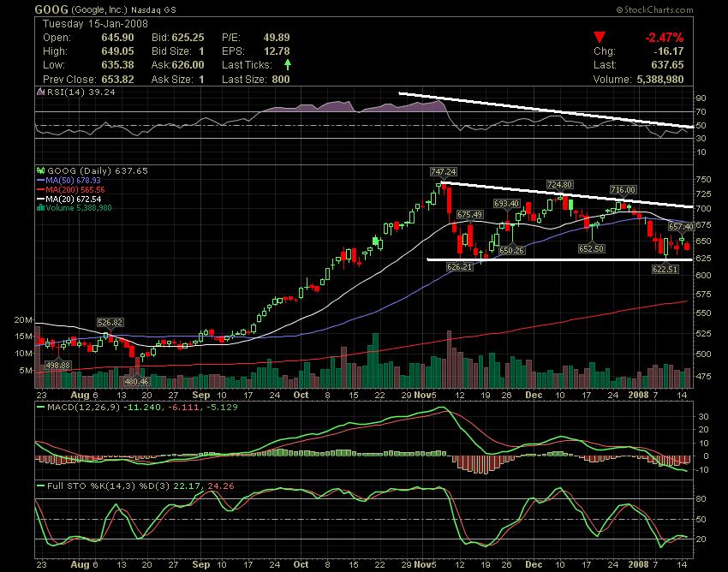Click the RSI 70 overbought axis label

pos(701,112)
